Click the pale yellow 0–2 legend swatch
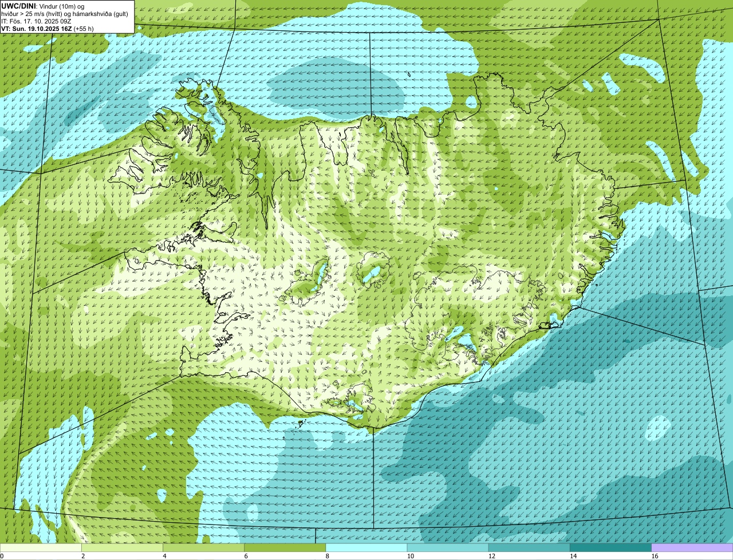Viewport: 733px width, 560px height. pos(41,548)
